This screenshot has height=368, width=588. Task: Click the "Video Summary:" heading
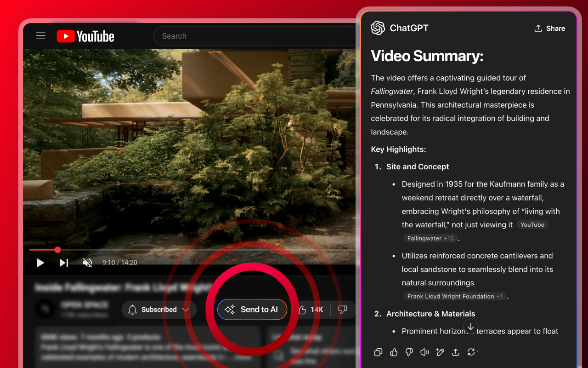427,56
